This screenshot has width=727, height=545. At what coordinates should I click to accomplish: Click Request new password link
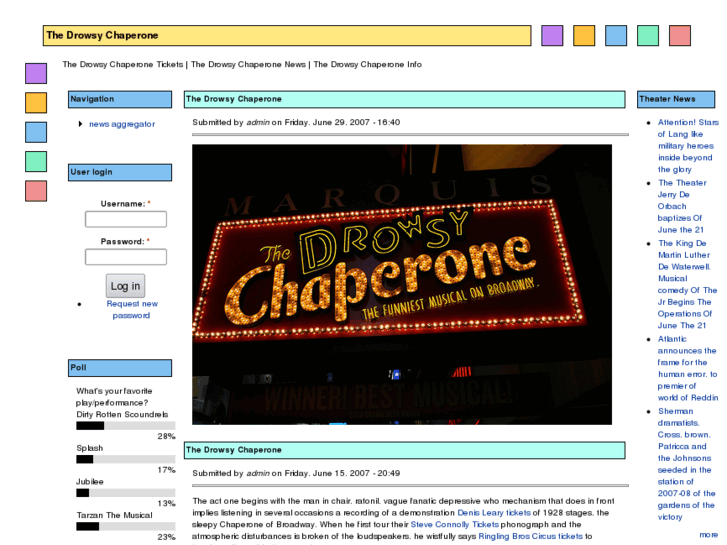click(x=132, y=309)
